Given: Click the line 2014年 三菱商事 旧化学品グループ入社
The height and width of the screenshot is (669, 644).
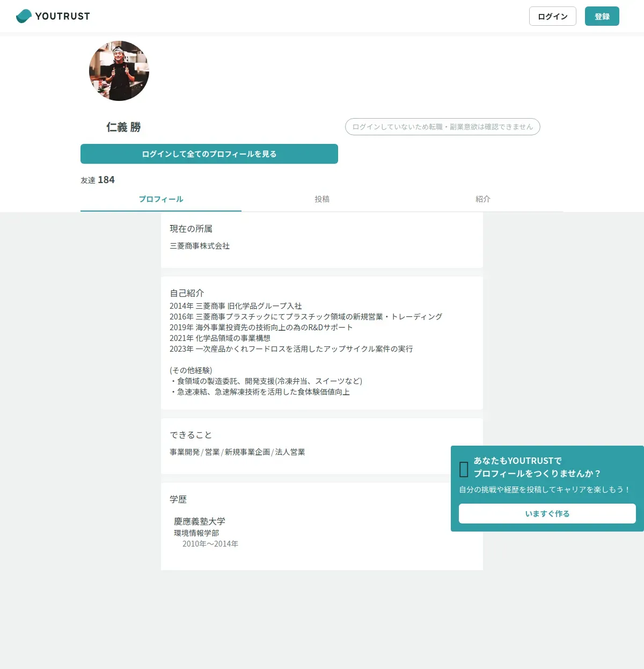Looking at the screenshot, I should 236,306.
